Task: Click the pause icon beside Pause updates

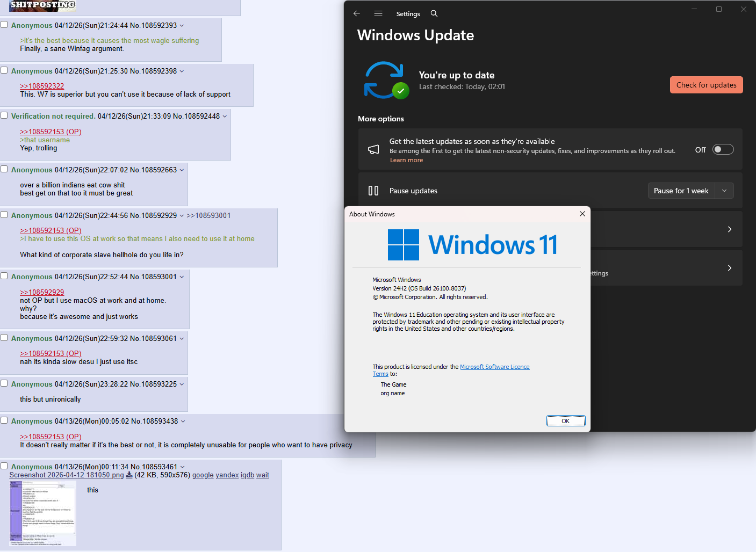Action: point(373,191)
